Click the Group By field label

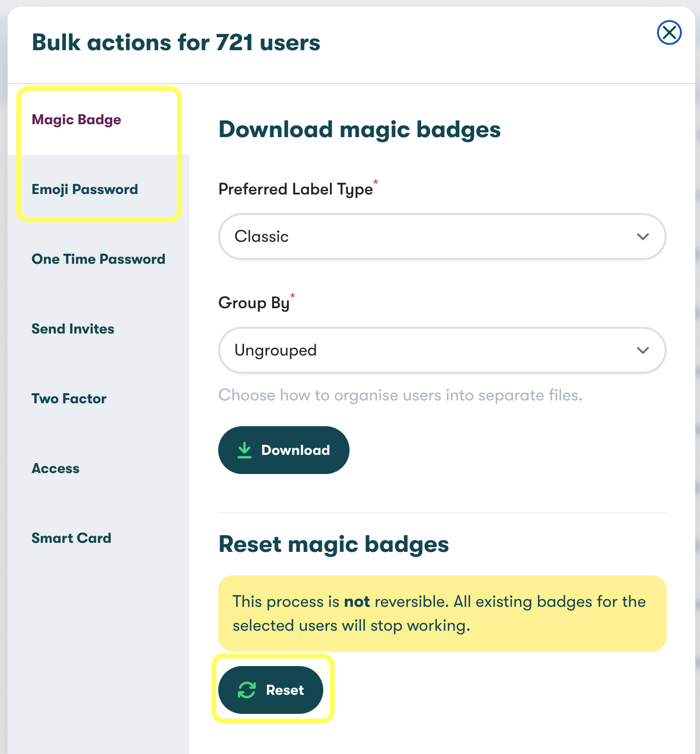(x=254, y=303)
